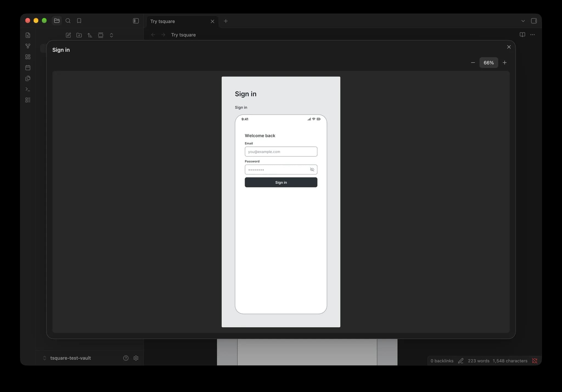Viewport: 562px width, 392px height.
Task: Zoom out with the minus button
Action: 473,63
